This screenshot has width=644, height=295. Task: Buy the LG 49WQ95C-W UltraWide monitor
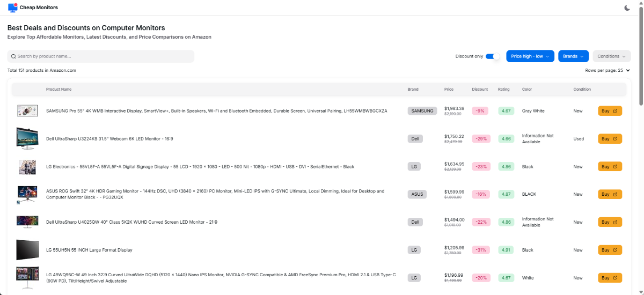click(x=610, y=278)
